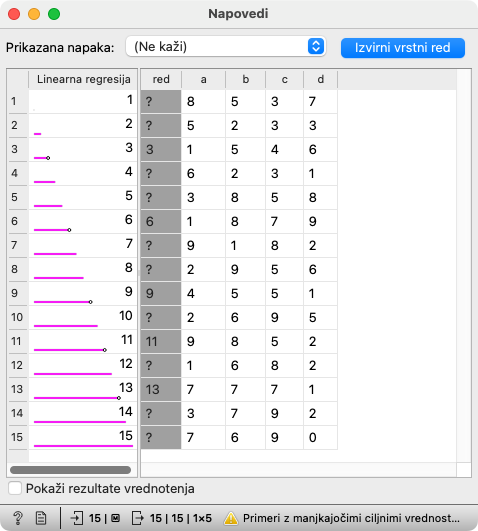Sort by the red column header
The width and height of the screenshot is (478, 531).
pyautogui.click(x=161, y=79)
